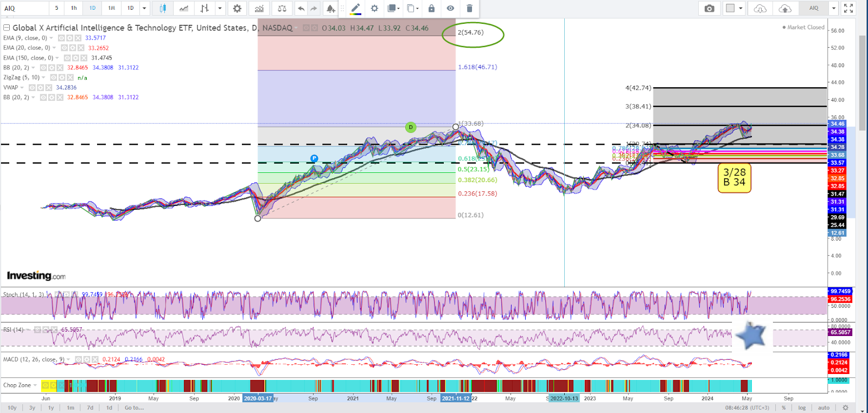Set the date range to 10y
The image size is (868, 413).
pos(12,408)
